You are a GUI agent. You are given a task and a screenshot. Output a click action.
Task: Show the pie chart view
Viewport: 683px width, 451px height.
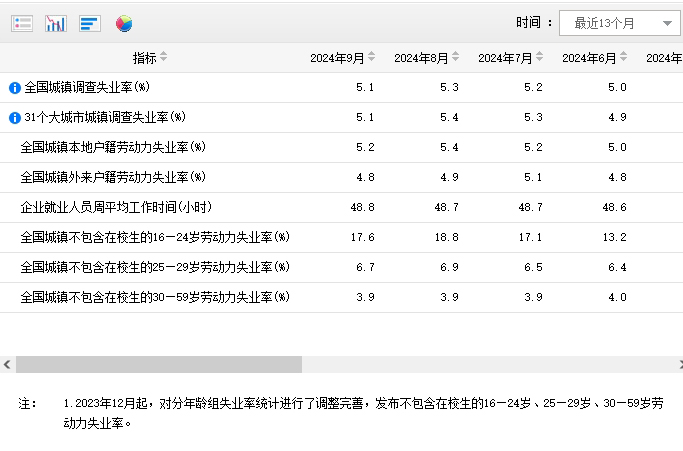(x=124, y=23)
